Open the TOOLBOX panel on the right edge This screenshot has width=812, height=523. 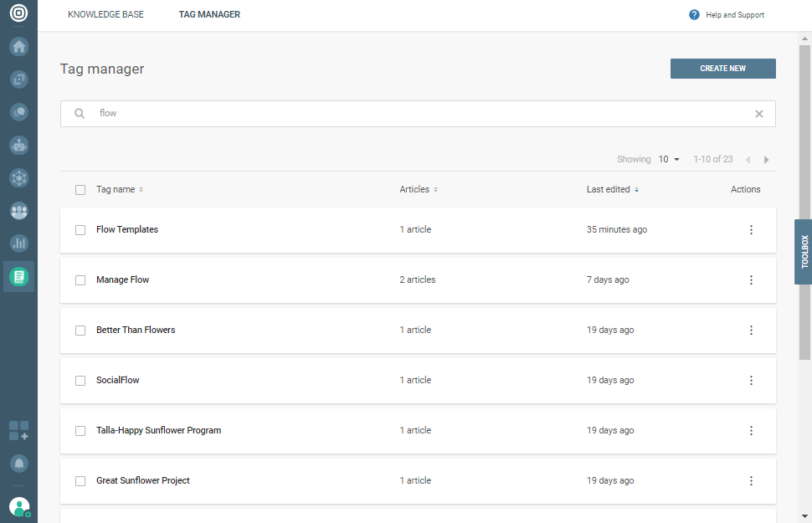(x=803, y=252)
